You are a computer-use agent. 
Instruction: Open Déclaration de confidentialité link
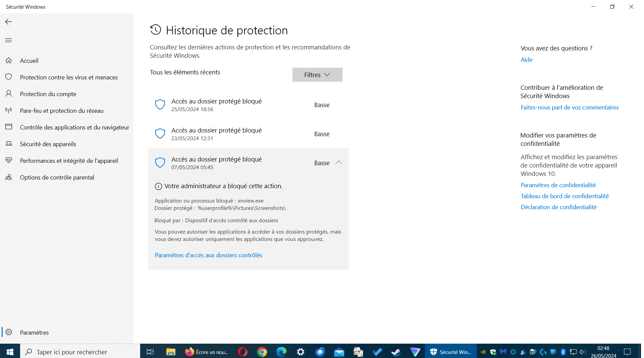(559, 207)
